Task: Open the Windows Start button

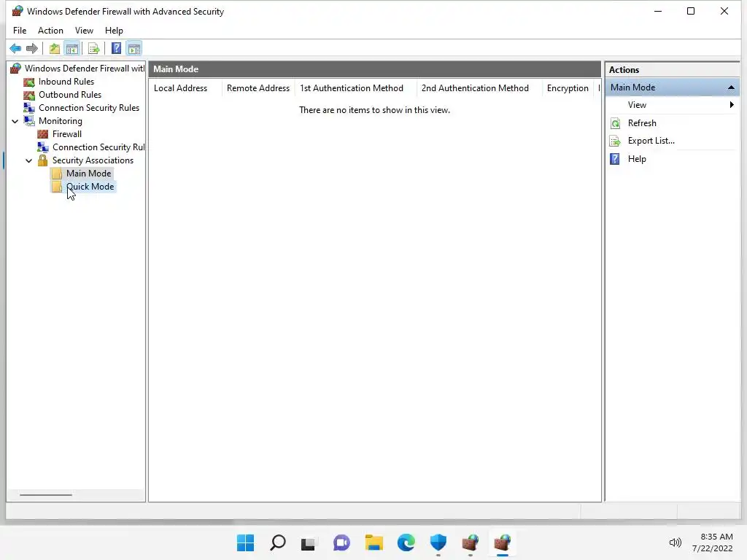Action: click(x=245, y=542)
